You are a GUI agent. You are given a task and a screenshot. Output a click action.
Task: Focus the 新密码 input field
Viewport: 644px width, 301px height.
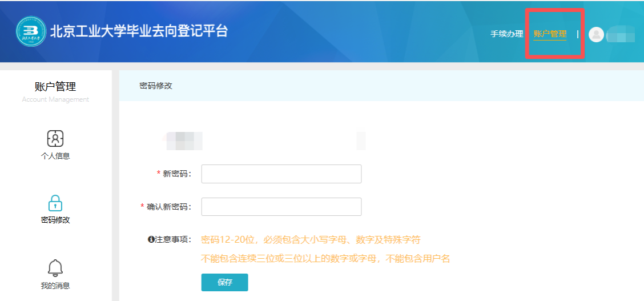pyautogui.click(x=281, y=174)
